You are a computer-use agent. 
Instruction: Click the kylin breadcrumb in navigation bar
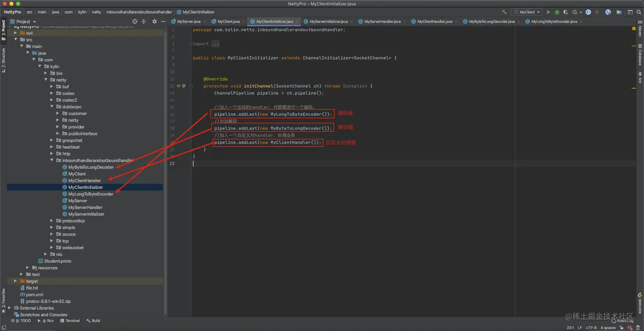point(81,12)
